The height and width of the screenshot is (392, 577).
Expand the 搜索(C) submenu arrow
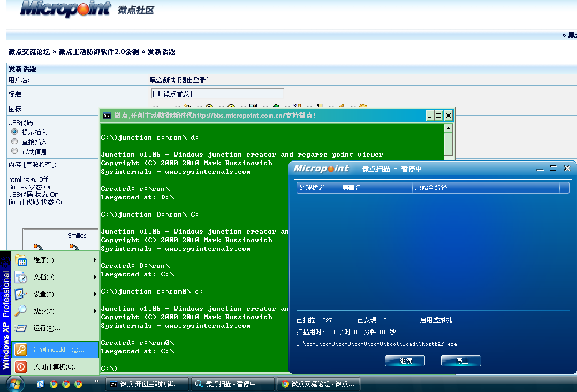pos(95,311)
